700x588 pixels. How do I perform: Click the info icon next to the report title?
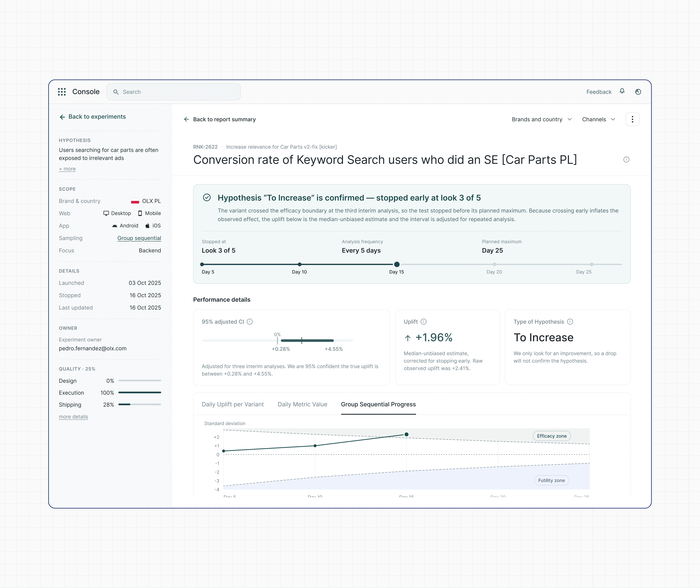pyautogui.click(x=626, y=160)
